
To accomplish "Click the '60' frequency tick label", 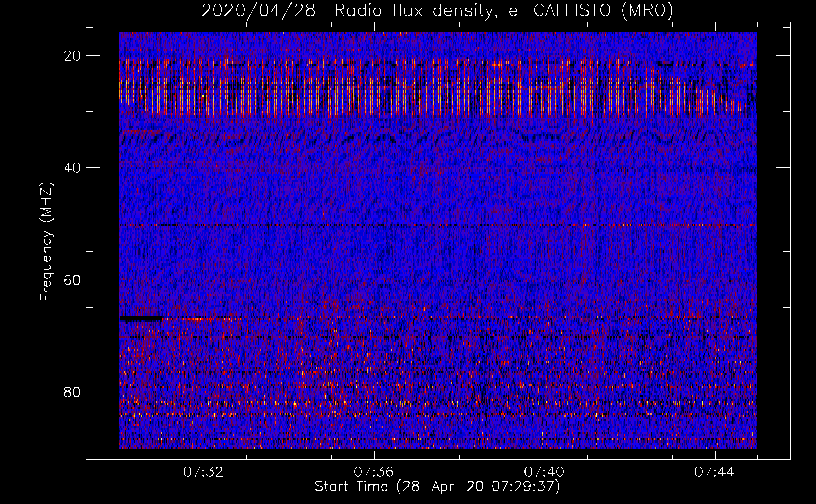I will [73, 280].
